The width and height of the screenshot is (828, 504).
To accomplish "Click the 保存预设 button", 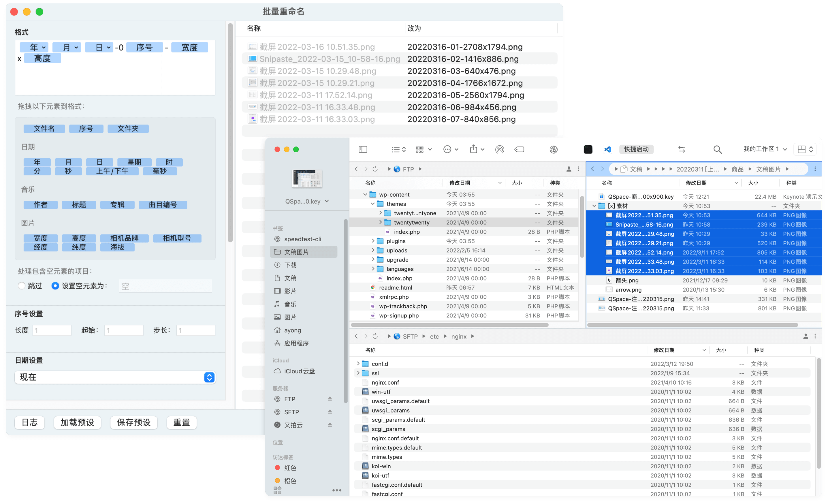I will click(133, 422).
